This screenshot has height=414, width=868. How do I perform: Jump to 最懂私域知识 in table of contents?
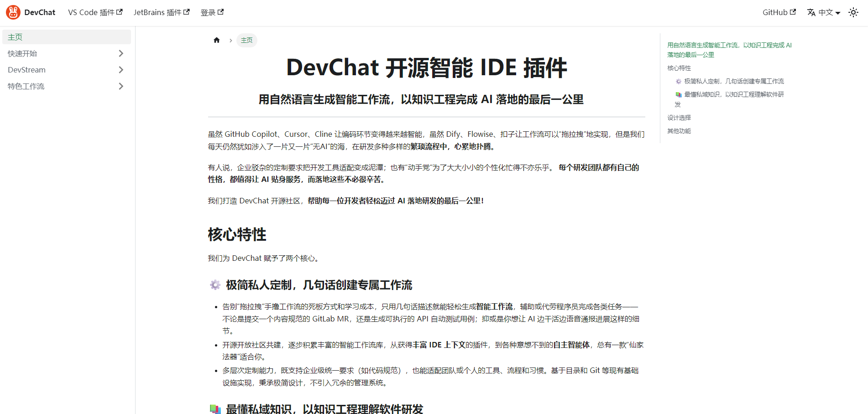tap(730, 99)
